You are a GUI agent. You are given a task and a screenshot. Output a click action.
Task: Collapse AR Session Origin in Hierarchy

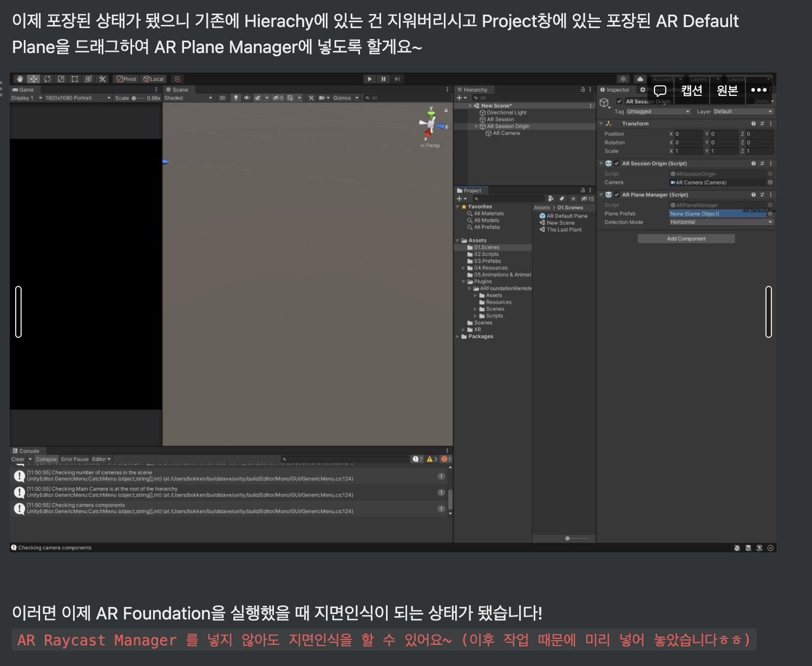click(476, 127)
